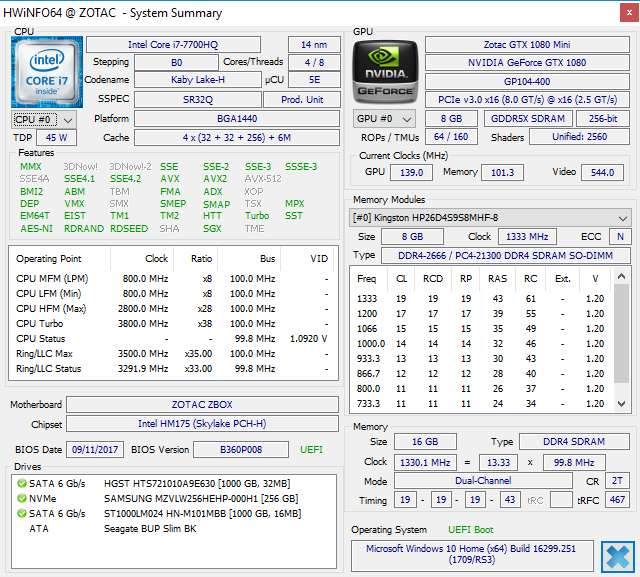Screen dimensions: 640x577
Task: Click the GPU Memory clock 101.3 value
Action: point(502,173)
